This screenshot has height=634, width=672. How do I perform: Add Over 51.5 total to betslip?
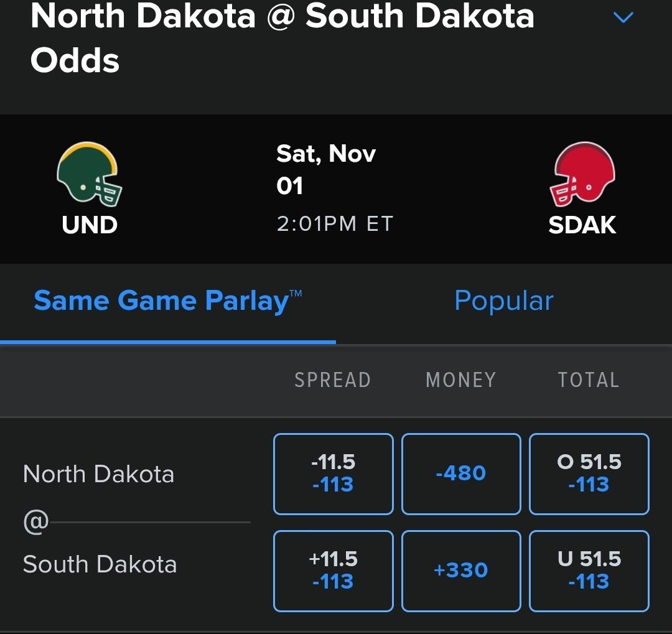589,473
